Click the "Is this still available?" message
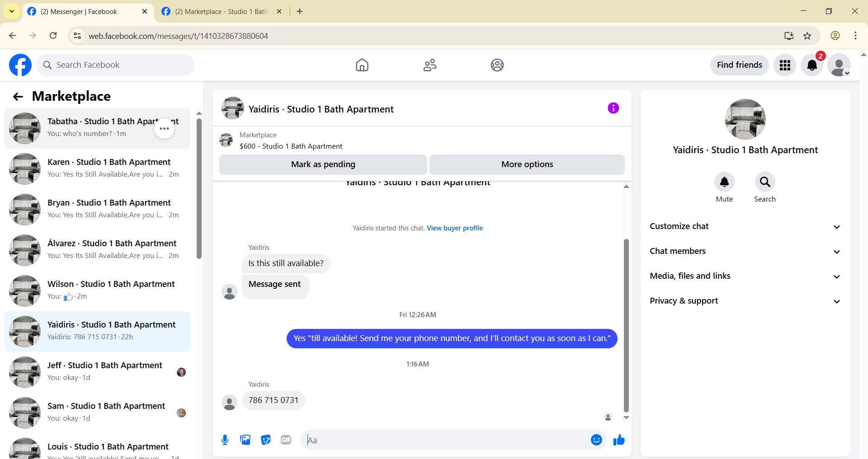 coord(286,263)
